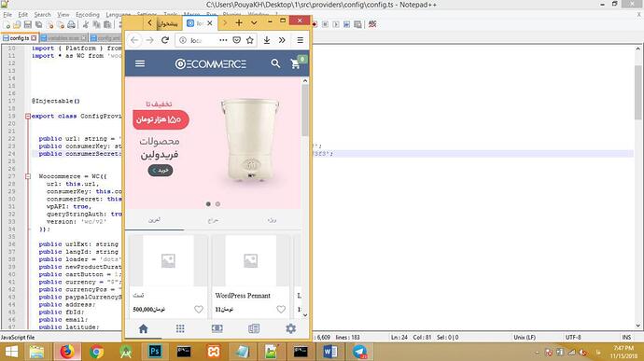Select the right product tab in app

[x=272, y=220]
